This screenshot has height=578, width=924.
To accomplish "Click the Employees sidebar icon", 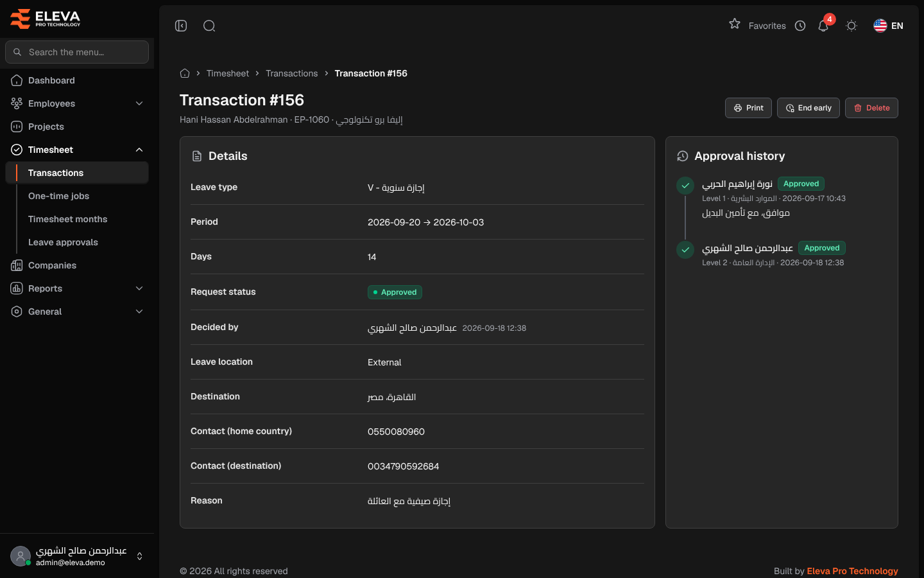I will [17, 103].
